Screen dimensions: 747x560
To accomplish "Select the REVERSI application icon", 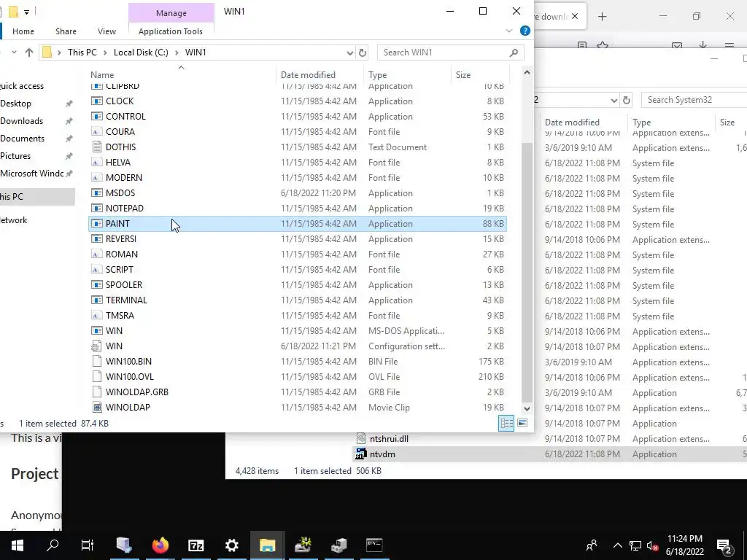I will coord(97,238).
